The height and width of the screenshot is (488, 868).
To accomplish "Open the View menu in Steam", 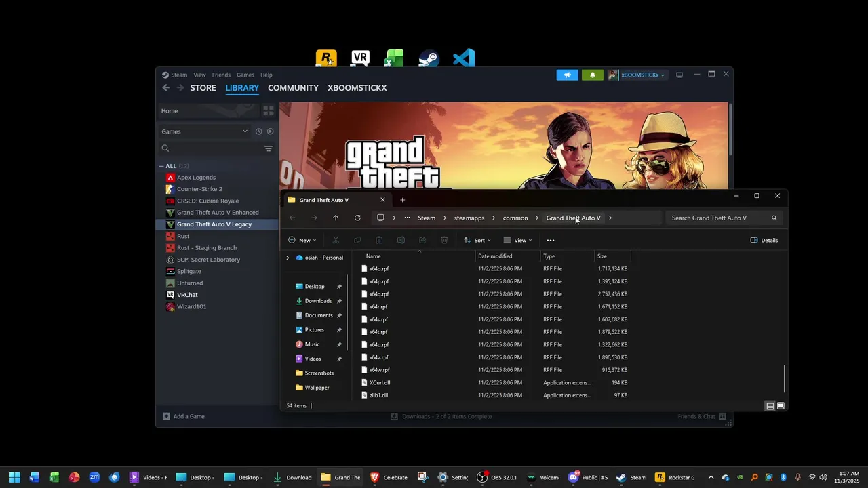I will coord(199,75).
